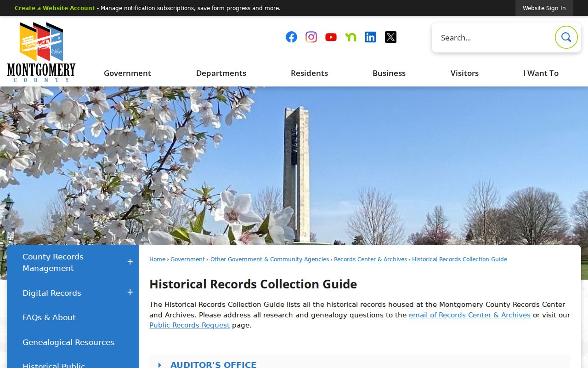The image size is (588, 368).
Task: Click email of Records Center & Archives link
Action: (469, 315)
